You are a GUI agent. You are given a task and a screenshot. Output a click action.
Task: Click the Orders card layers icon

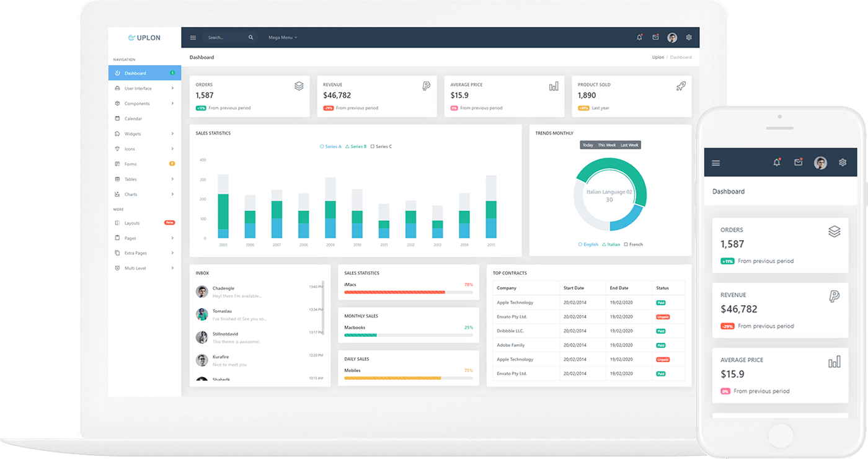pos(299,86)
